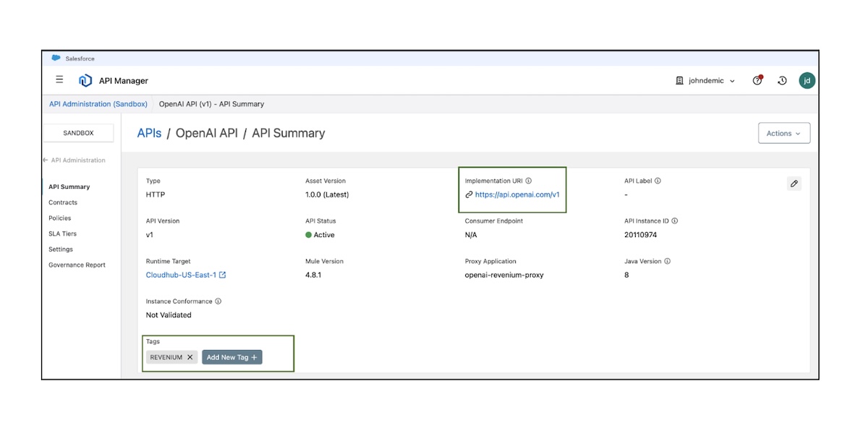Click the API Label info icon

(x=658, y=181)
